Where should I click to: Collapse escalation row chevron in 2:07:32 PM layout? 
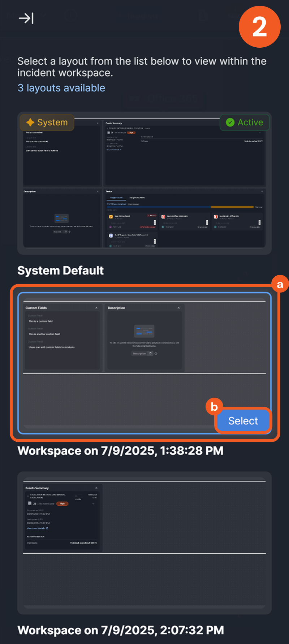pyautogui.click(x=28, y=496)
